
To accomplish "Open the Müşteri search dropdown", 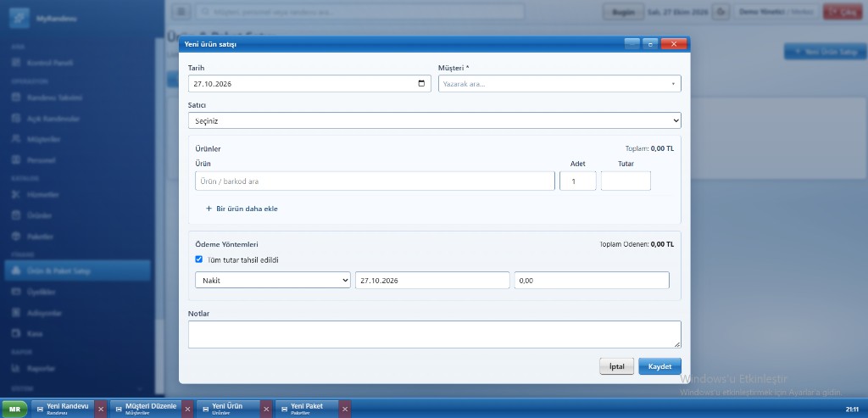I will click(x=559, y=84).
